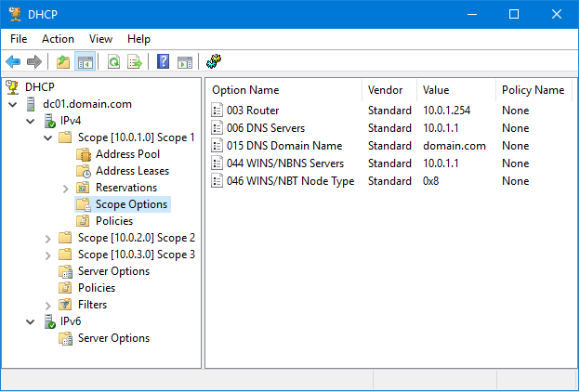Collapse the Scope [10.0.1.0] Scope 1 node
The height and width of the screenshot is (392, 580).
point(48,137)
